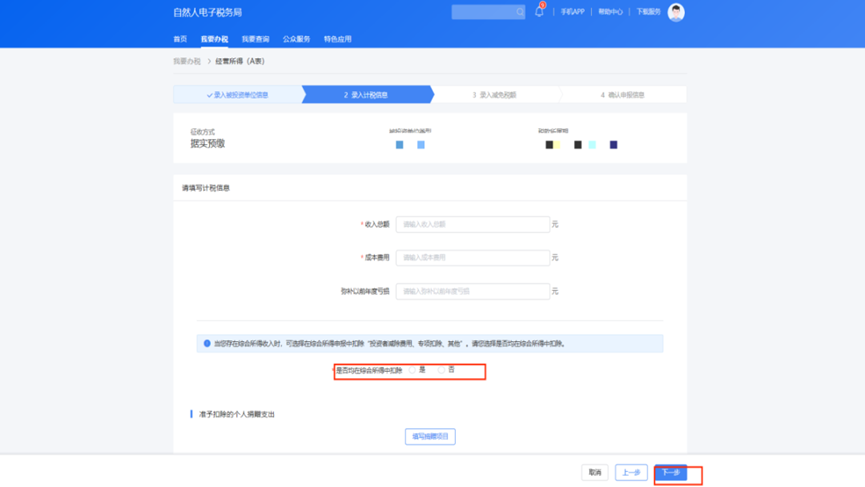Open the 手机APP link

572,12
